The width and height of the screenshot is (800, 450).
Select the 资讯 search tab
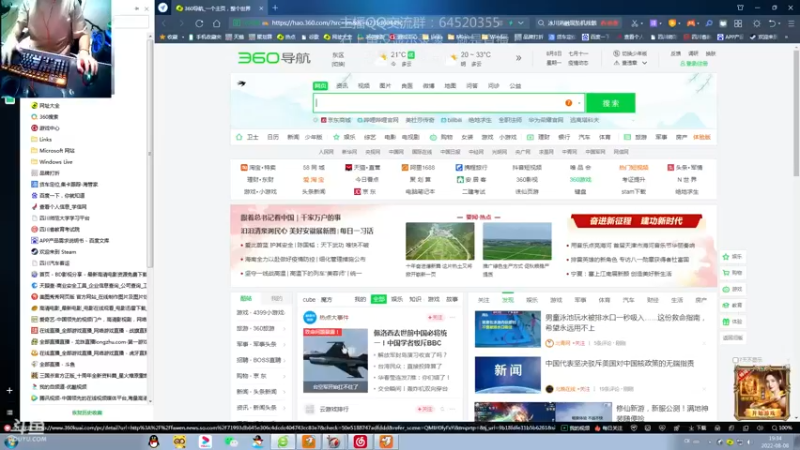pos(342,86)
